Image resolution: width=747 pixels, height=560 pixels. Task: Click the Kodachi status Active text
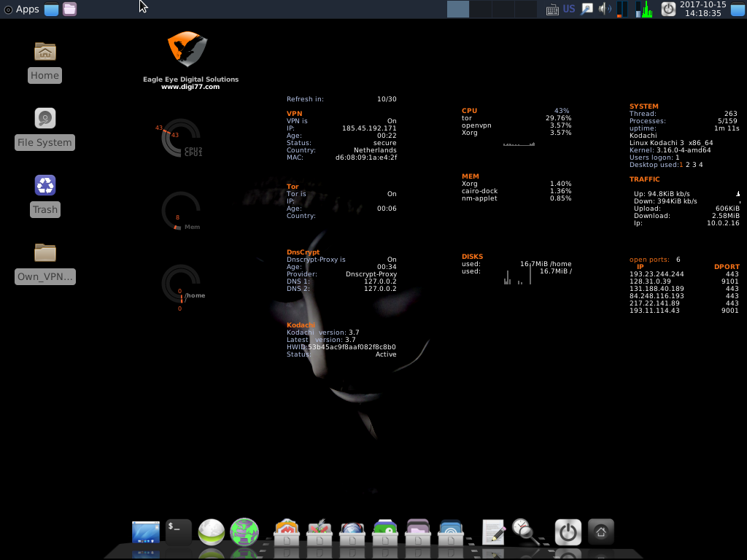(386, 354)
